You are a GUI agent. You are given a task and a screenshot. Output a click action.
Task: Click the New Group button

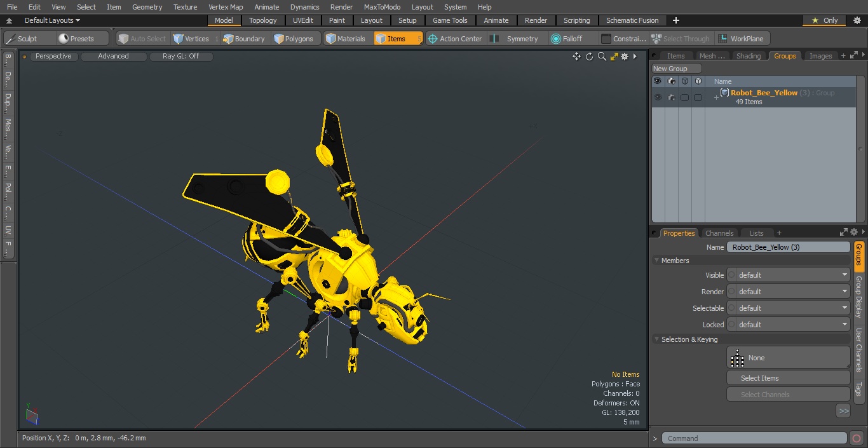coord(677,69)
